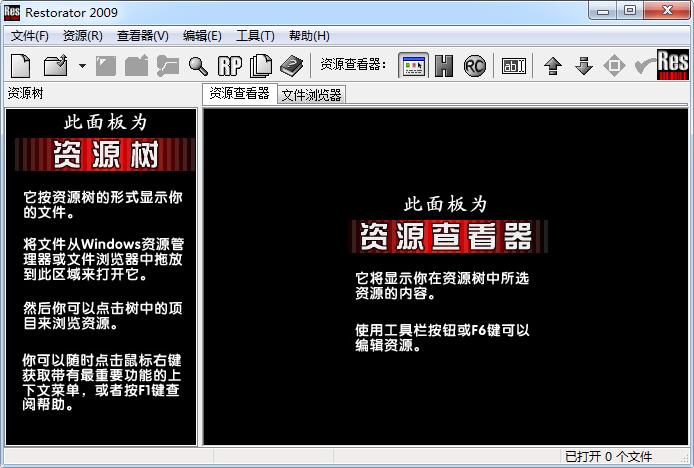Open the 编辑(E) menu

click(x=202, y=35)
